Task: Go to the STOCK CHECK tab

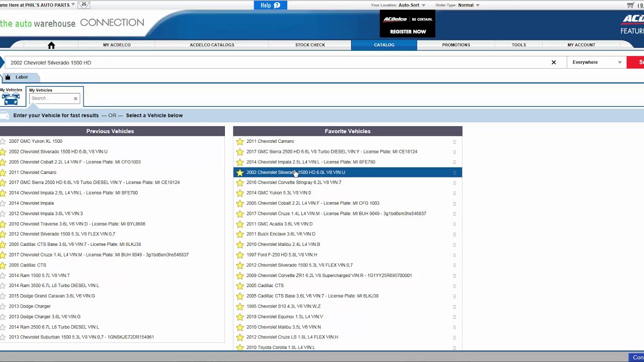Action: (x=310, y=45)
